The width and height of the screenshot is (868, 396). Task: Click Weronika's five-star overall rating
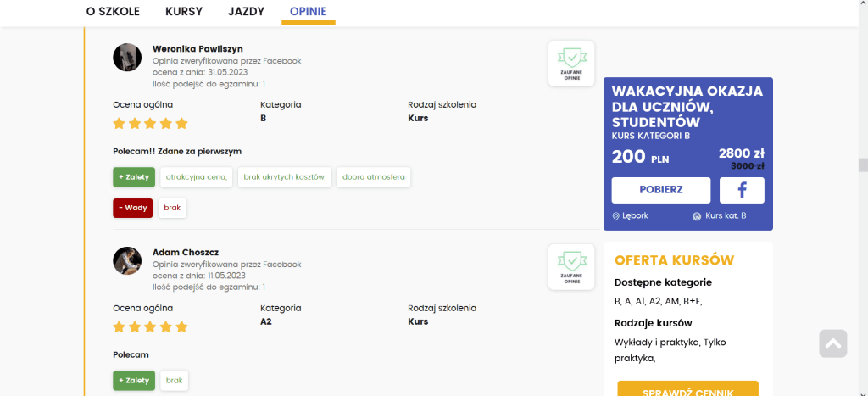coord(150,124)
